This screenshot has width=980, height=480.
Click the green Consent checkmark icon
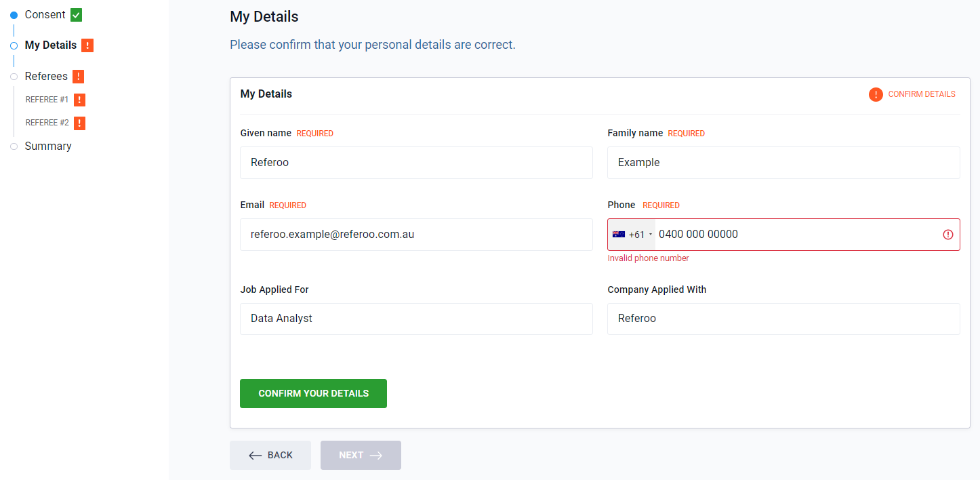76,15
